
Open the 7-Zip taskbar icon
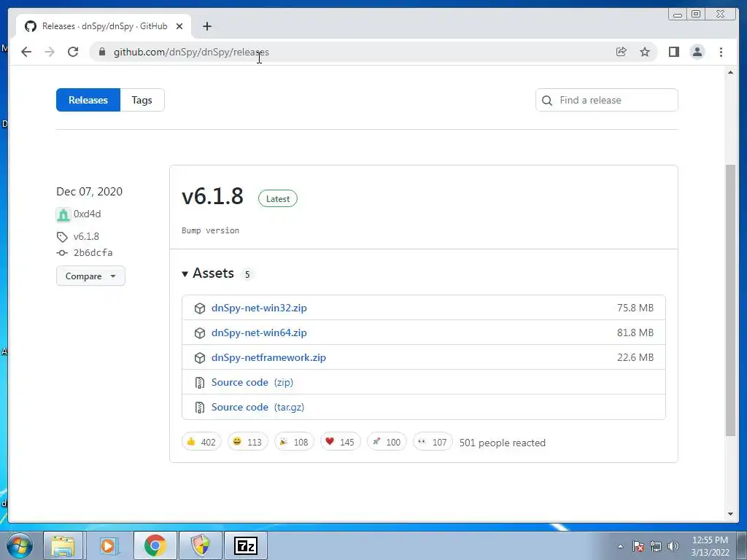coord(246,545)
